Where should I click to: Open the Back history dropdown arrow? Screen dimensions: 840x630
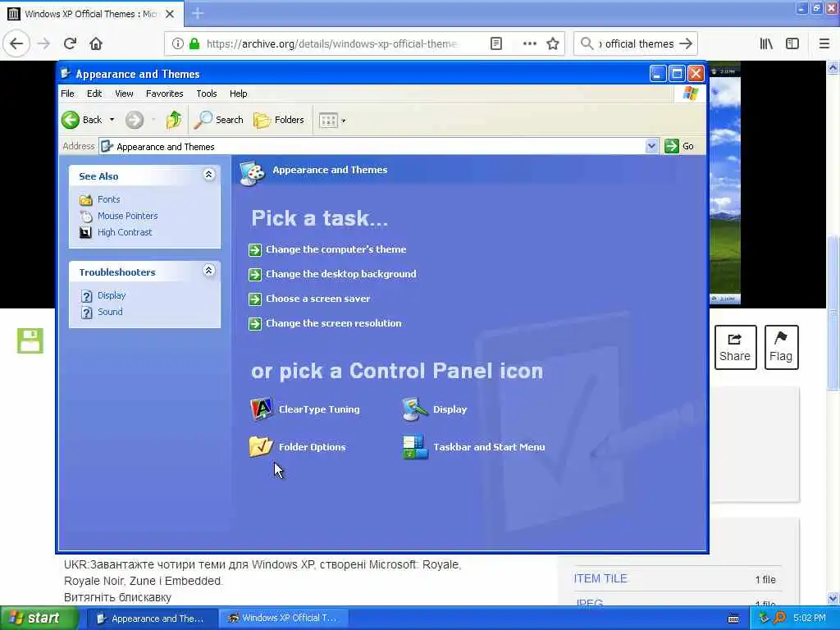click(112, 120)
